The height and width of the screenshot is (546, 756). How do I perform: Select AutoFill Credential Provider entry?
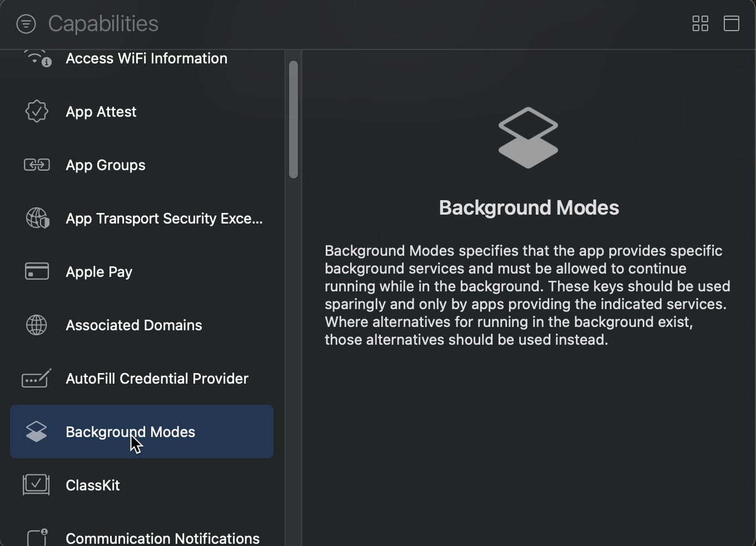(x=142, y=379)
